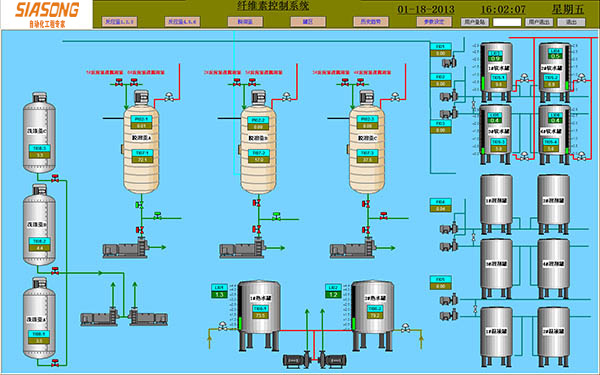
Task: Click the green level bar on 1#热水罐
Action: pos(240,323)
